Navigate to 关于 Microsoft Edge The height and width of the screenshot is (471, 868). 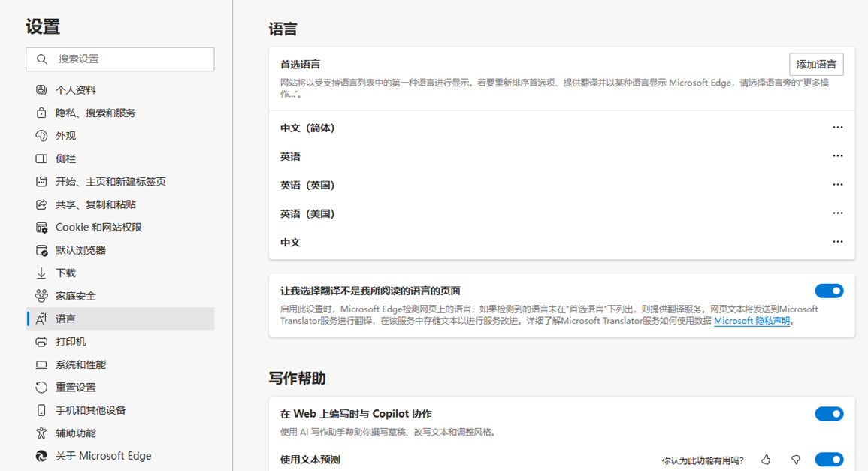click(120, 455)
